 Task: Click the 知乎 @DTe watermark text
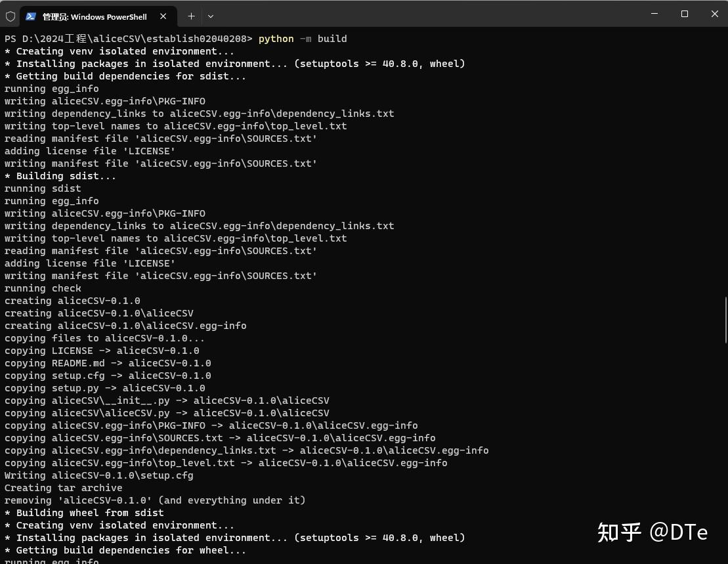[653, 533]
